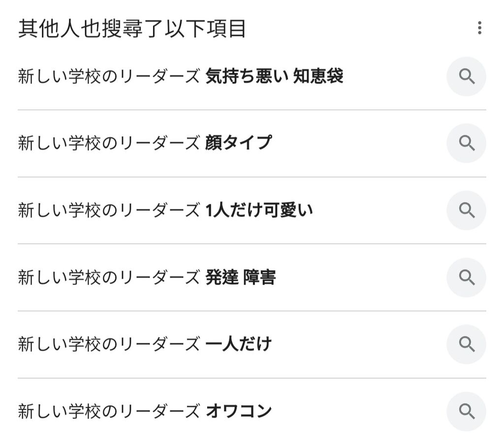Viewport: 504px width, 442px height.
Task: Tap search icon for 1人だけ可愛い suggestion
Action: 466,210
